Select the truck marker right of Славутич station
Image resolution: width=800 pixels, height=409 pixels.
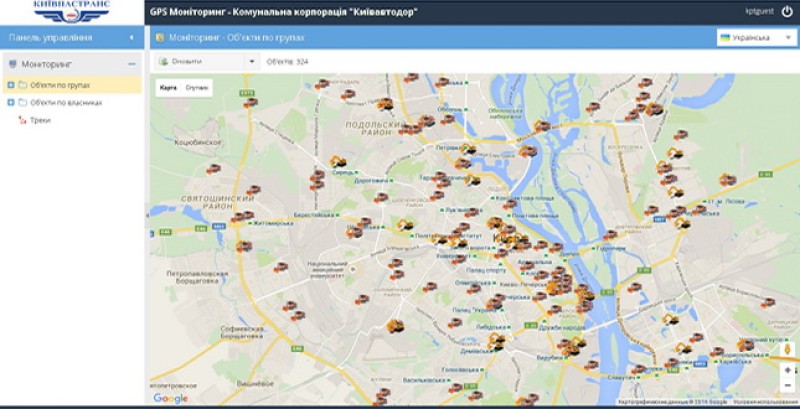638,369
